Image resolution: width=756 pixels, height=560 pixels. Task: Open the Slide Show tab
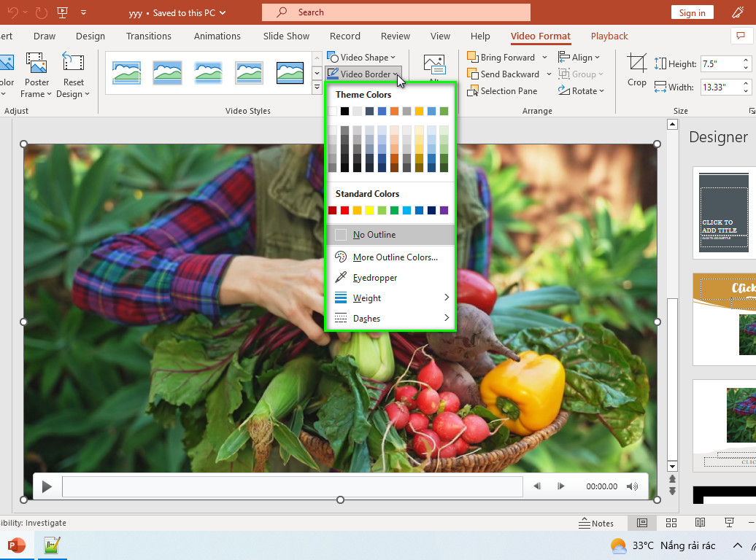(286, 36)
